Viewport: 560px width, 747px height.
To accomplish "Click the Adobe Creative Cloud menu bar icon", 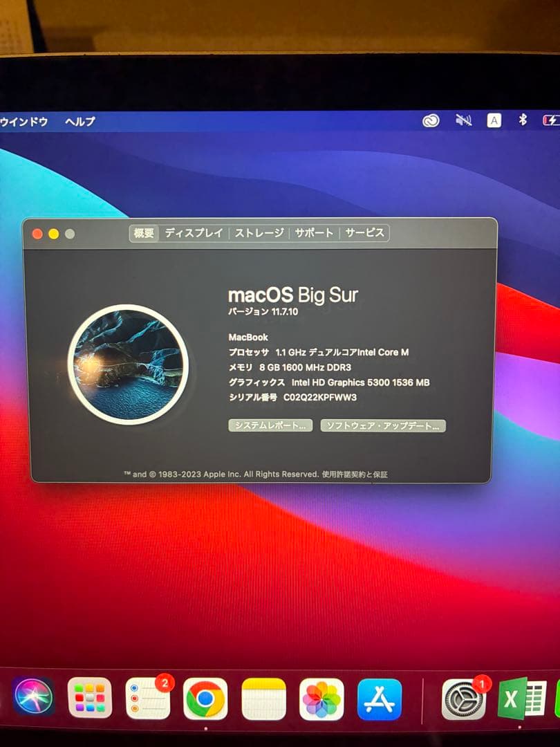I will (x=430, y=120).
